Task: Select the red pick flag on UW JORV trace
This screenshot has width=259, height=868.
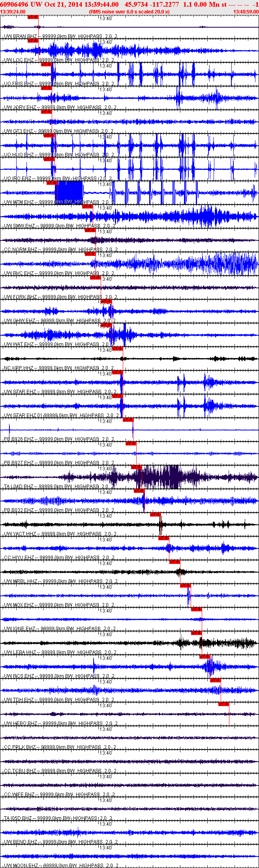Action: pyautogui.click(x=47, y=88)
